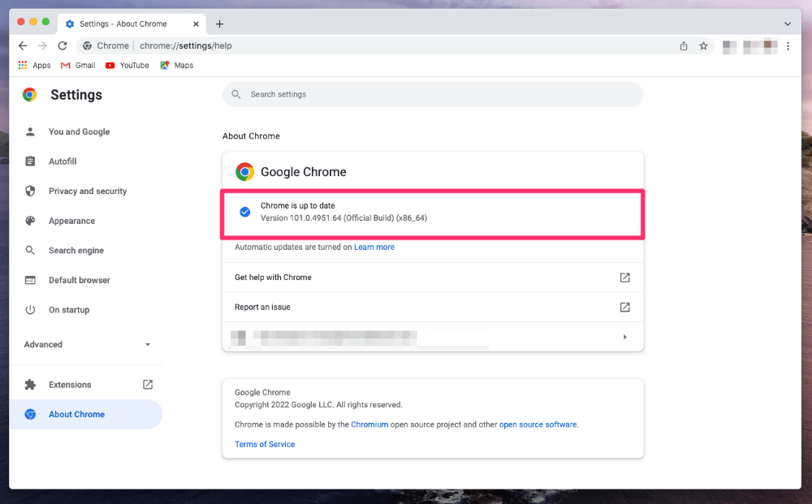Click the On startup power icon
Viewport: 812px width, 504px height.
pos(30,310)
